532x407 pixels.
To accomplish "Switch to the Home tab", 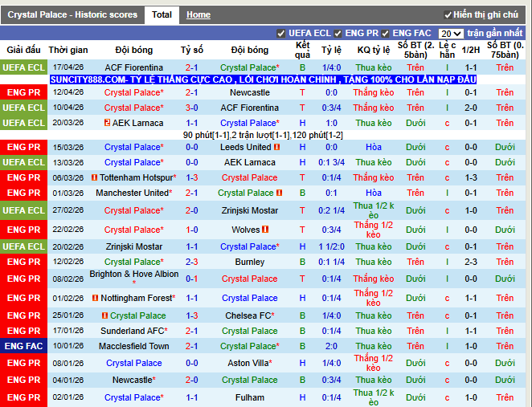I will (198, 14).
